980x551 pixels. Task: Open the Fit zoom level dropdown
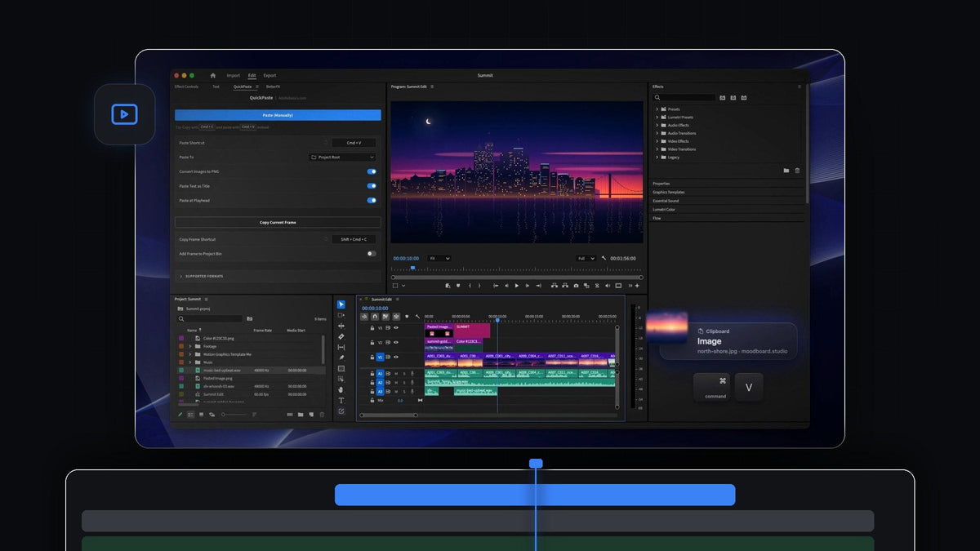(440, 258)
